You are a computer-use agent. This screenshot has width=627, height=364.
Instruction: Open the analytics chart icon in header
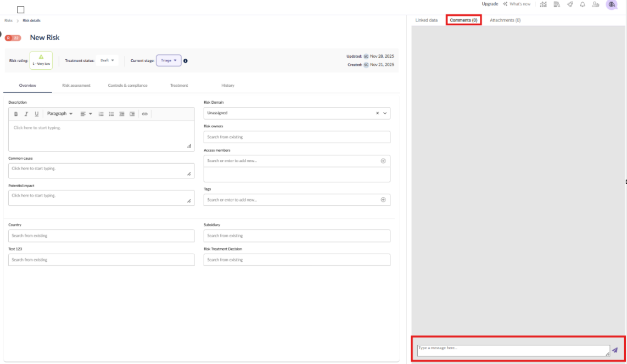543,4
